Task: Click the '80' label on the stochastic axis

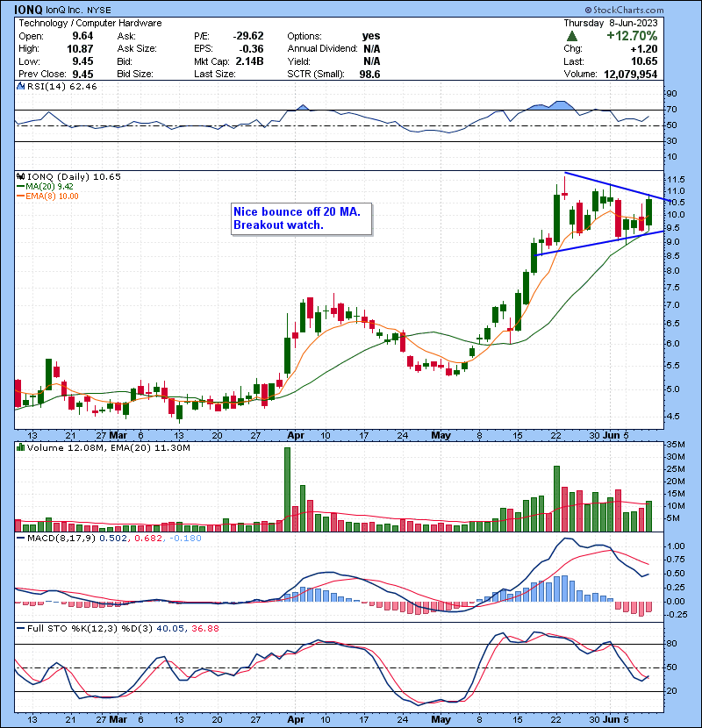Action: 672,644
